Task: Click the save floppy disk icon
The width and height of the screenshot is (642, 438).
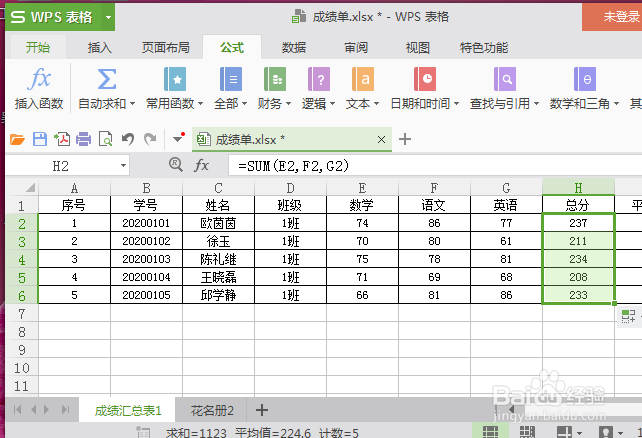Action: point(40,139)
